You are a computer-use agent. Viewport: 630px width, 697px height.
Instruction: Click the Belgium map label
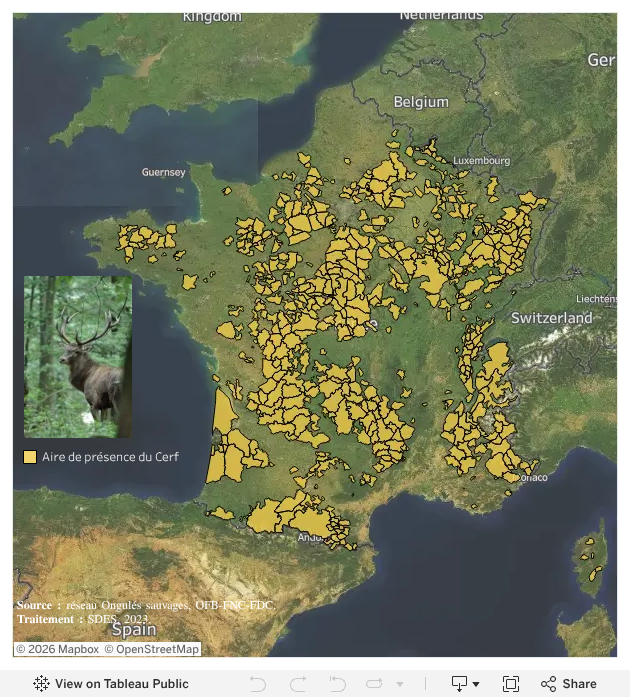point(421,102)
